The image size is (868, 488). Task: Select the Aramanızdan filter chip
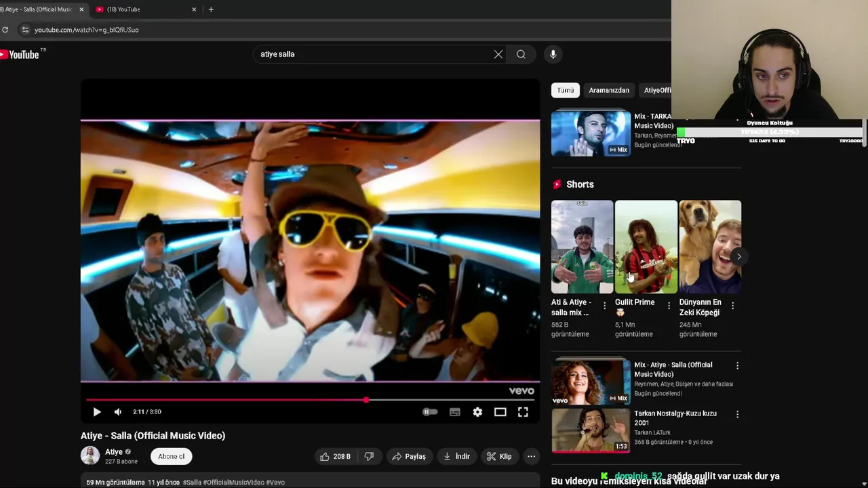click(609, 90)
